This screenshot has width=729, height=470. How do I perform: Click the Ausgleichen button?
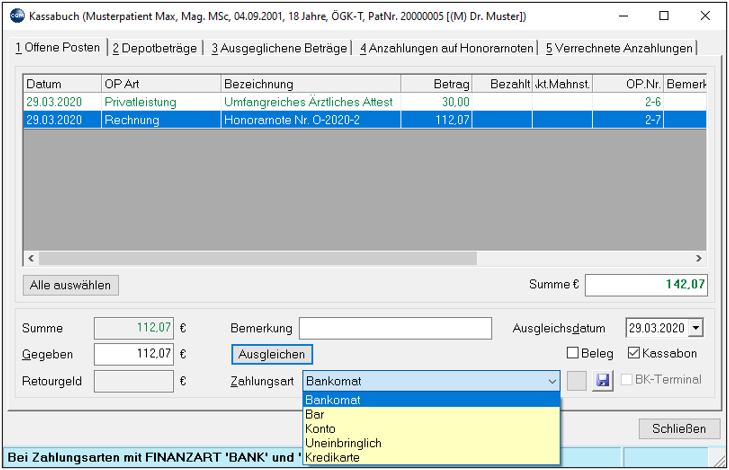click(272, 354)
